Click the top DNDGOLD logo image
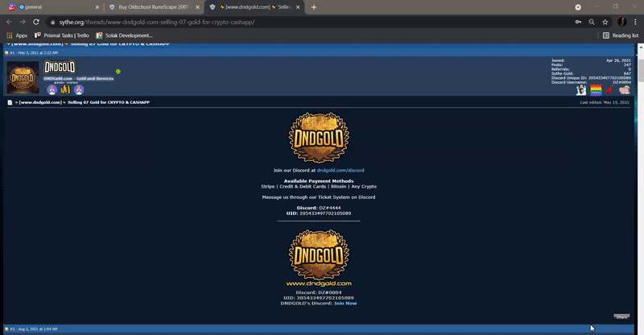 click(x=319, y=138)
